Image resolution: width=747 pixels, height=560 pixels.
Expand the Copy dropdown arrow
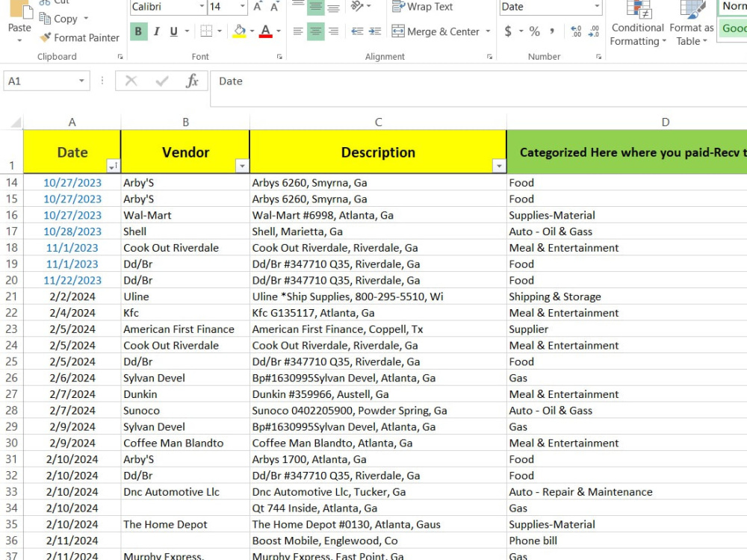[86, 19]
